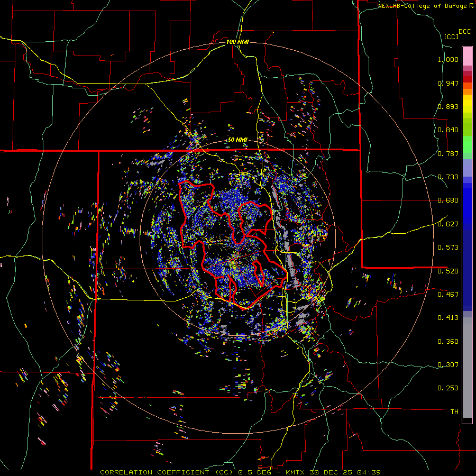Select the 0.680 legend value
The image size is (476, 476).
[448, 200]
